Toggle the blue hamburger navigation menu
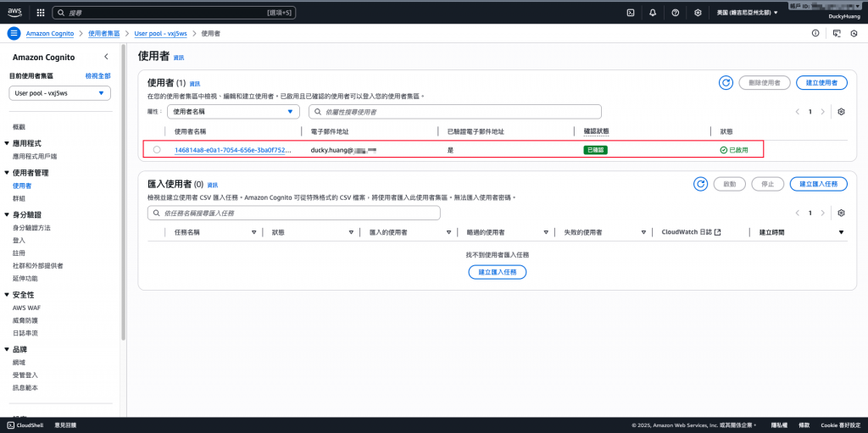The width and height of the screenshot is (868, 433). point(14,33)
